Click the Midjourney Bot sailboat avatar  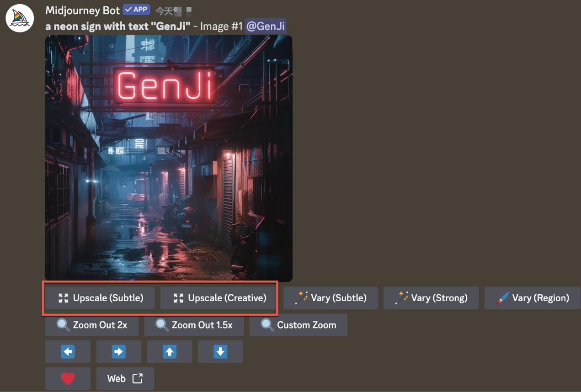click(20, 19)
